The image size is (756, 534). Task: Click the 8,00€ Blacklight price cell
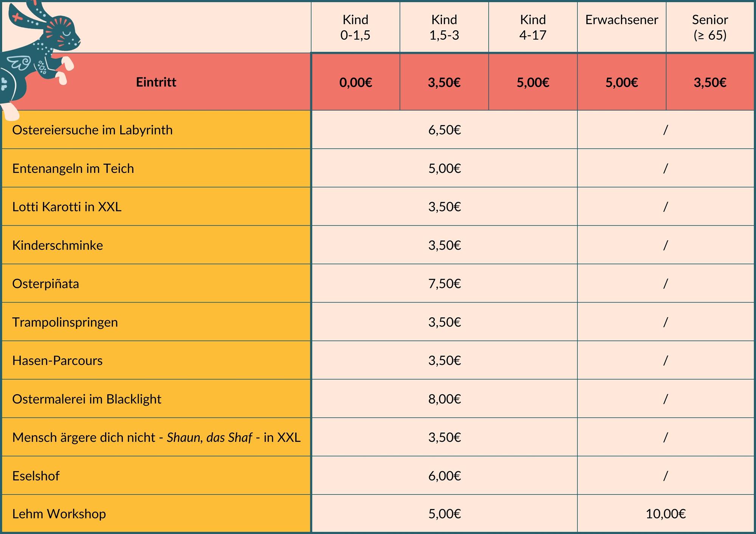[444, 399]
